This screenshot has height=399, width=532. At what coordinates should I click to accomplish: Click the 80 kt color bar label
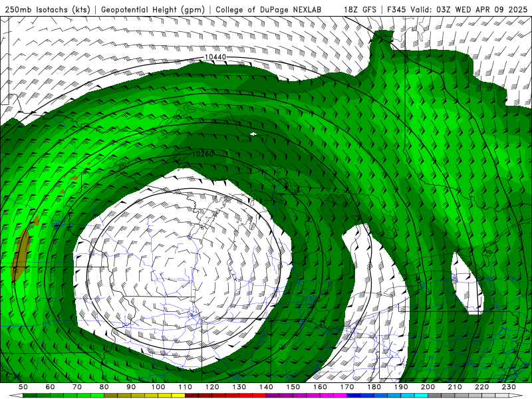tap(104, 387)
